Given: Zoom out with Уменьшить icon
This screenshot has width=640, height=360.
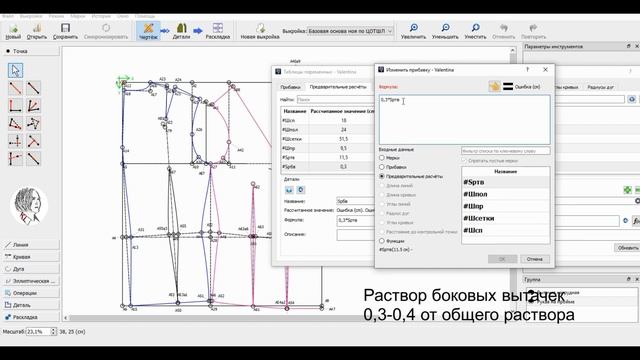Looking at the screenshot, I should 445,31.
